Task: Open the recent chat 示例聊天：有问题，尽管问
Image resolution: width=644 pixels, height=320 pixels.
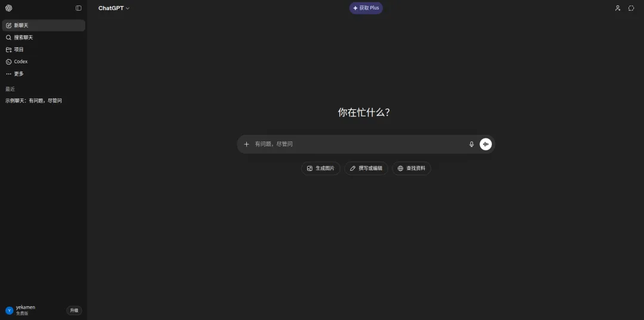Action: tap(44, 101)
